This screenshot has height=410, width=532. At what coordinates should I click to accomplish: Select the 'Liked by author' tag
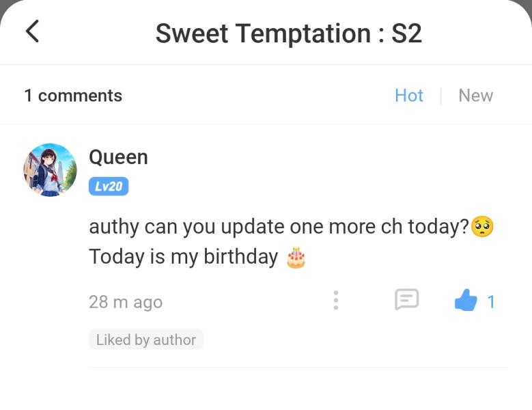pyautogui.click(x=146, y=340)
